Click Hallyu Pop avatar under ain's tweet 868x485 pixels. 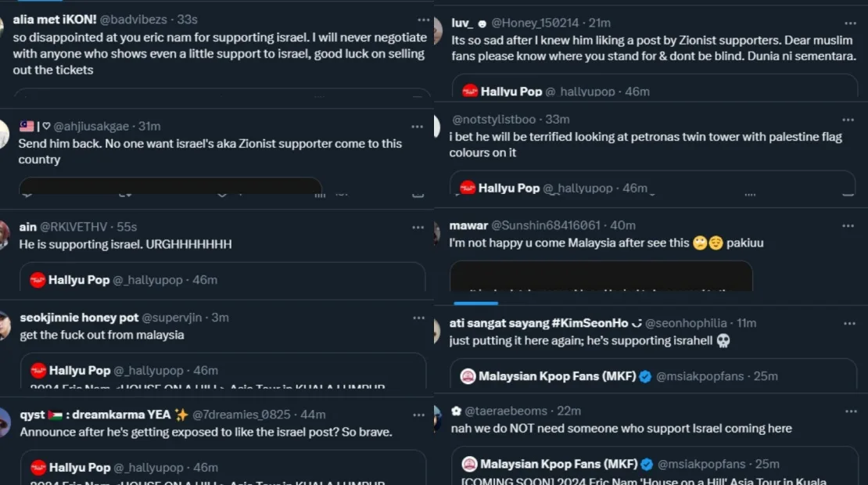[38, 280]
